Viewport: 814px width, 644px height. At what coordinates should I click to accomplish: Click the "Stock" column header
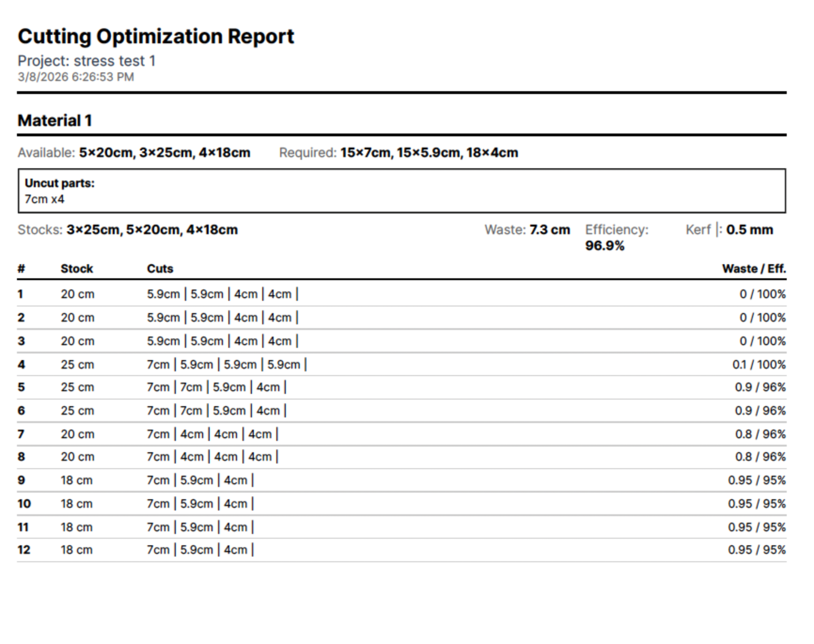tap(77, 269)
